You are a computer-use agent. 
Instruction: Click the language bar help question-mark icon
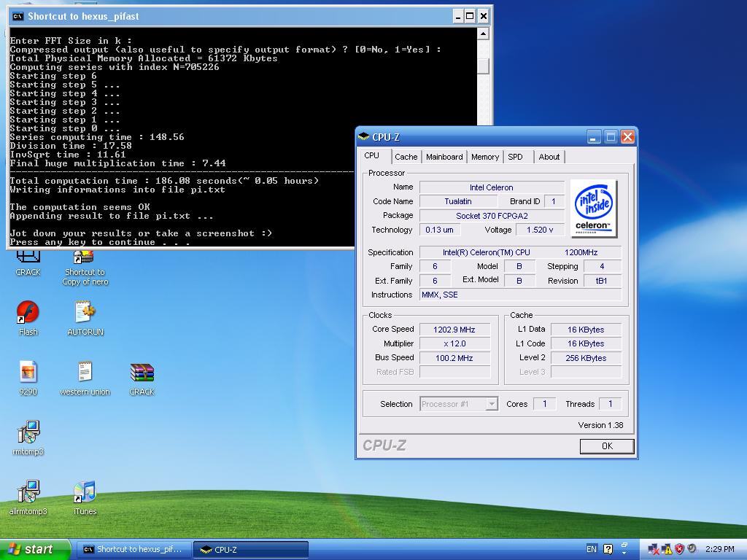[x=608, y=549]
